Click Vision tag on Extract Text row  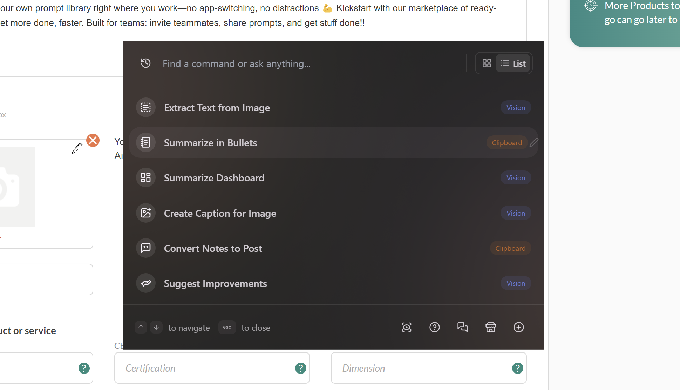(x=516, y=108)
